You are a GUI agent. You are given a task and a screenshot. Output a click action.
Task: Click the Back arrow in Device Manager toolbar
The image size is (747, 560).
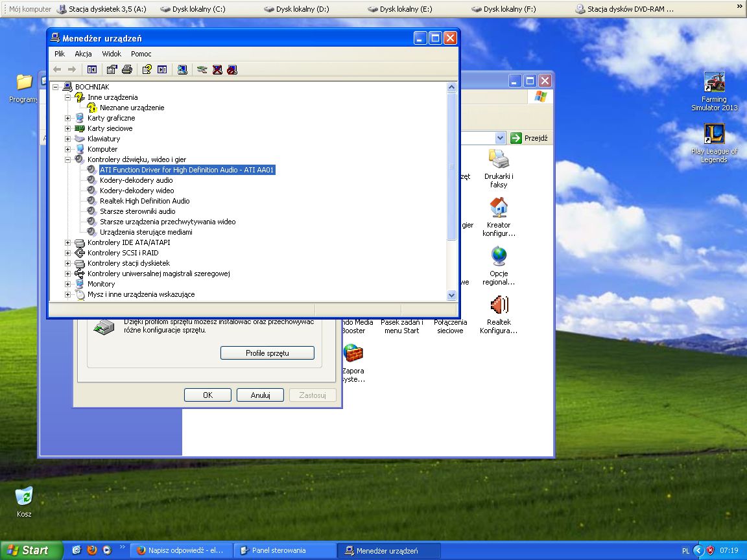(57, 69)
